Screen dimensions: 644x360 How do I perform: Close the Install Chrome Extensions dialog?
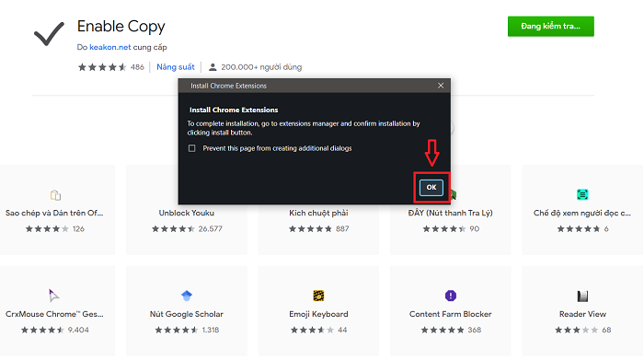point(441,86)
